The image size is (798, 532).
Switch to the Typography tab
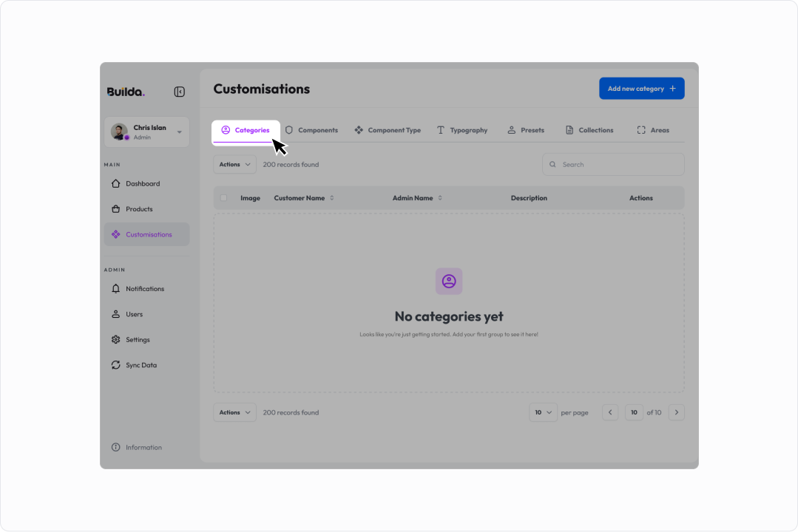(462, 130)
